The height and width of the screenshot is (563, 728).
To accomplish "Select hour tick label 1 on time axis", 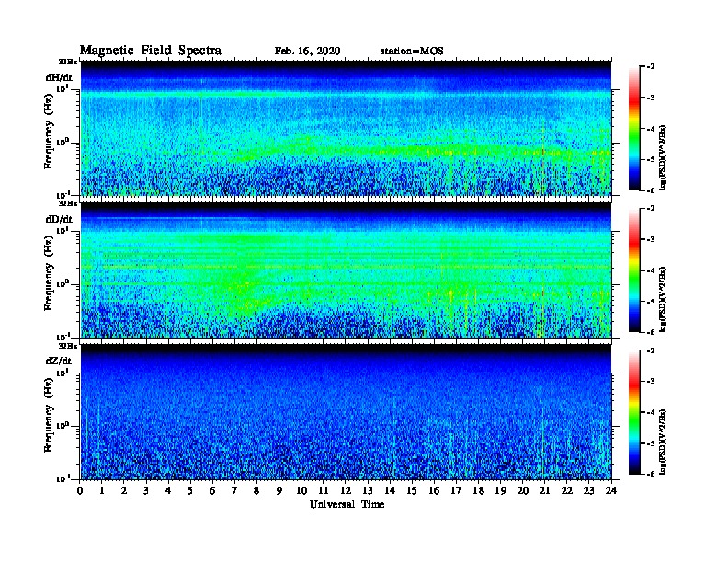I will click(102, 490).
